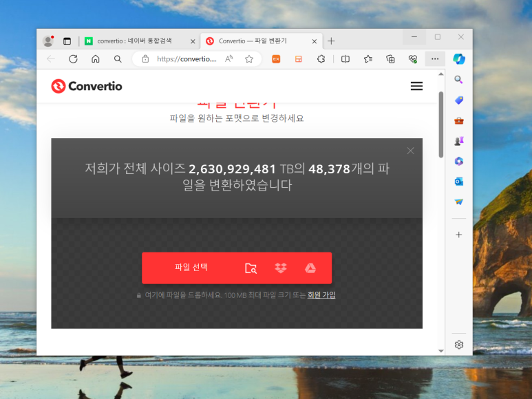Click the 파일 선택 button
Image resolution: width=532 pixels, height=399 pixels.
(x=191, y=268)
